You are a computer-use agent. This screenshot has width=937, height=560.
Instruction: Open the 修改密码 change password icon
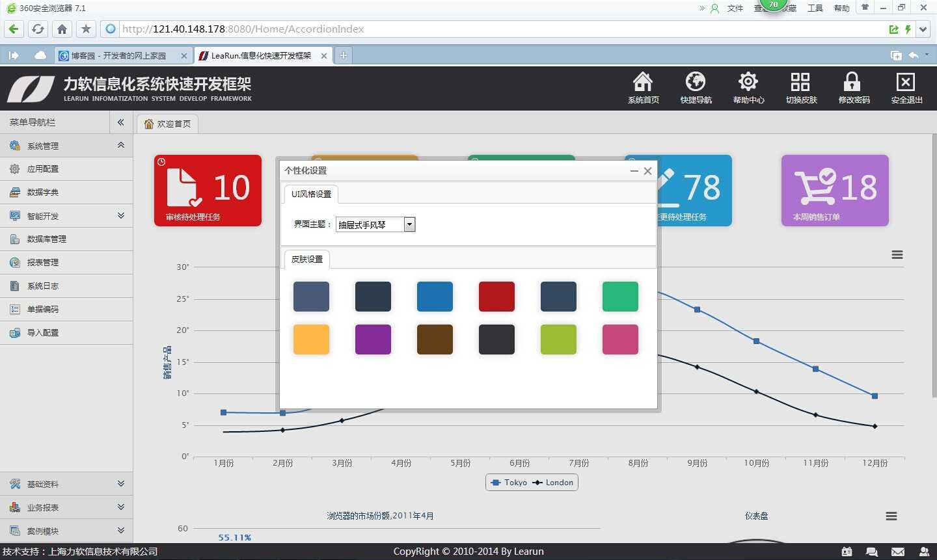pos(852,88)
